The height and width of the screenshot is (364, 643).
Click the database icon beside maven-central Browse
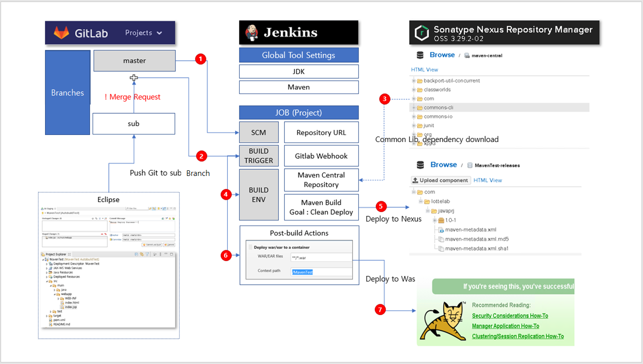coord(420,55)
